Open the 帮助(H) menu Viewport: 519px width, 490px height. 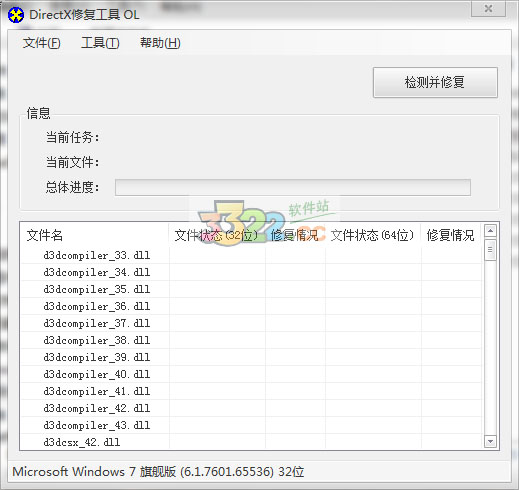[160, 43]
